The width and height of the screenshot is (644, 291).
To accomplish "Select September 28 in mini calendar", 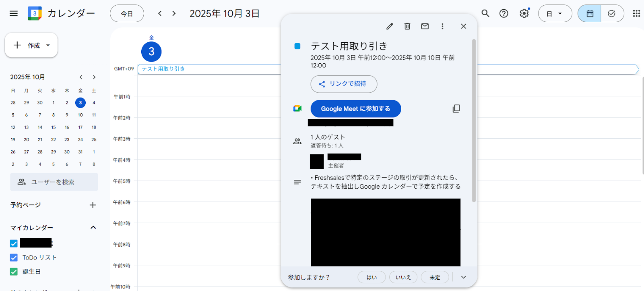I will coord(13,102).
